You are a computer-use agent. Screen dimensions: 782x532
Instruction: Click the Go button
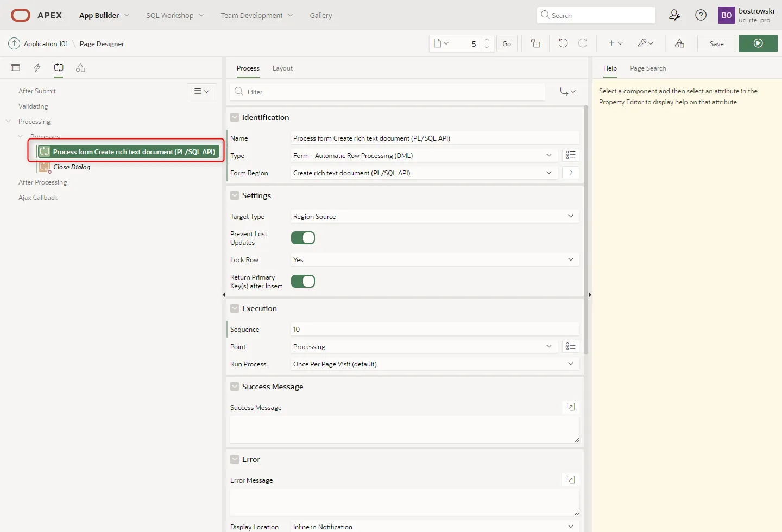click(506, 43)
